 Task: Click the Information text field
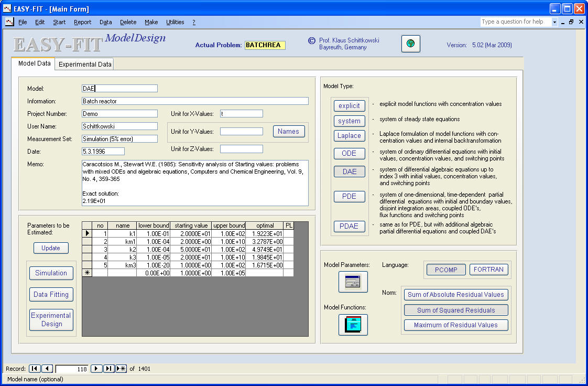coord(195,101)
